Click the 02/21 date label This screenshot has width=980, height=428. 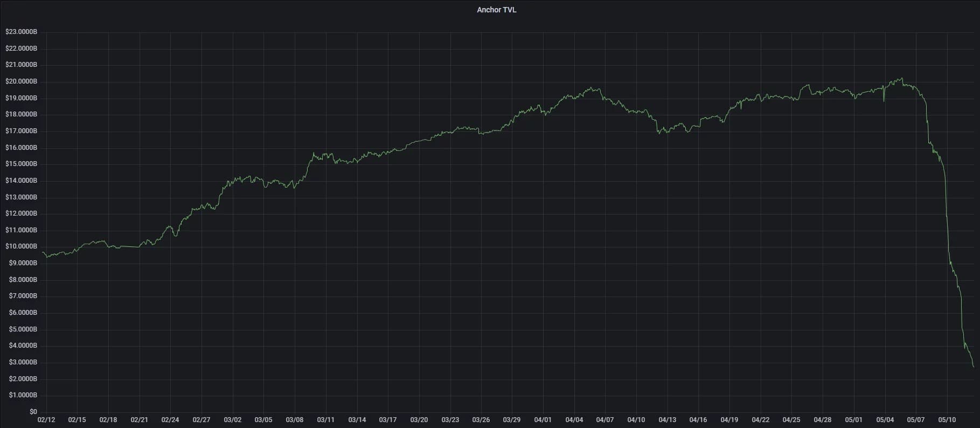pyautogui.click(x=139, y=420)
